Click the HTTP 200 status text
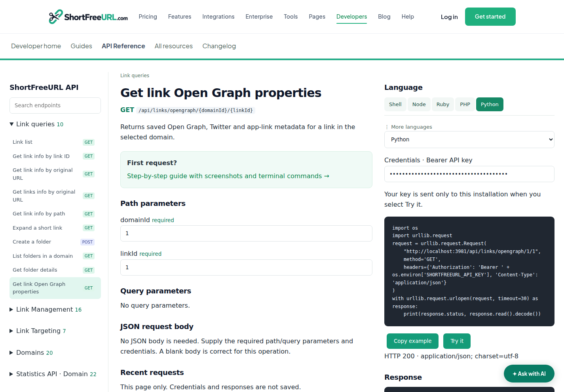 coord(451,356)
